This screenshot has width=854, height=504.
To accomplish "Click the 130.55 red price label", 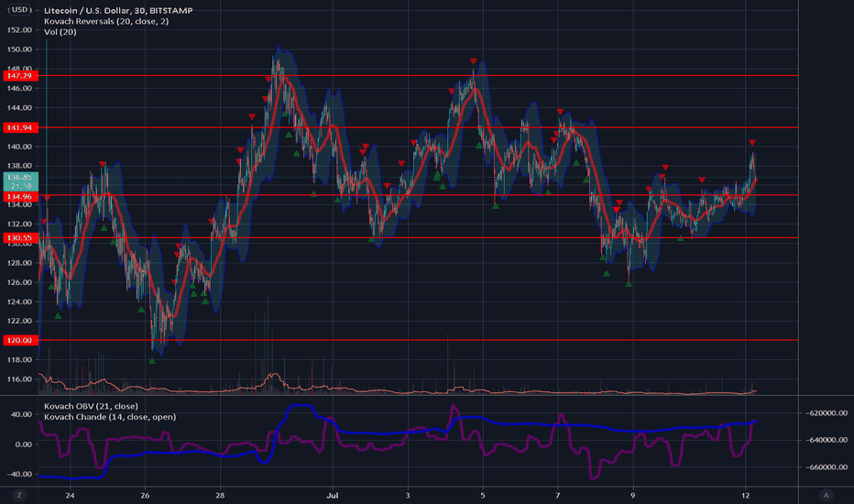I will [x=19, y=237].
